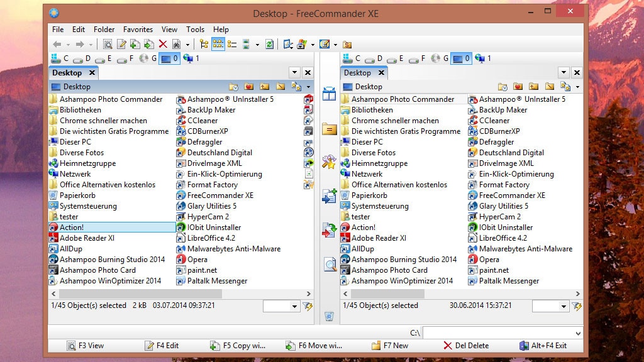Click the Move files toolbar icon
The image size is (644, 362).
point(148,45)
